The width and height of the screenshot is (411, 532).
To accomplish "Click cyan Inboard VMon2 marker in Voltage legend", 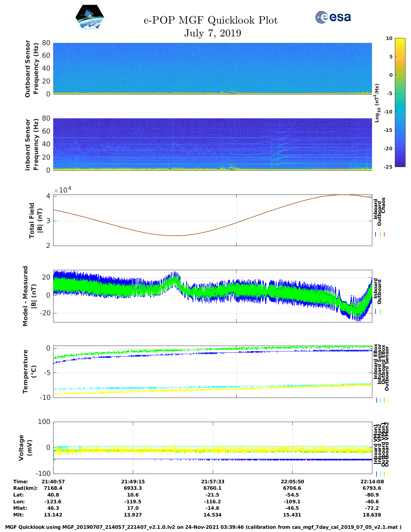I will [x=380, y=474].
